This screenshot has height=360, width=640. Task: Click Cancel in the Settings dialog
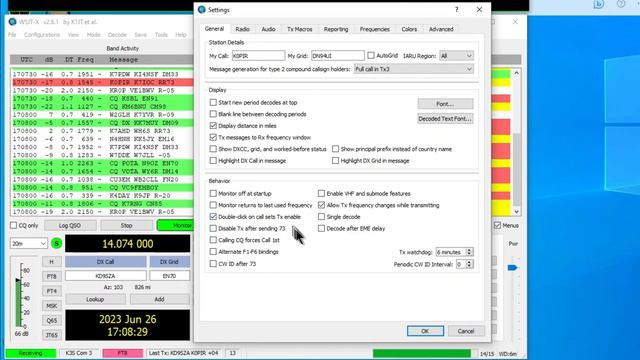(x=466, y=331)
